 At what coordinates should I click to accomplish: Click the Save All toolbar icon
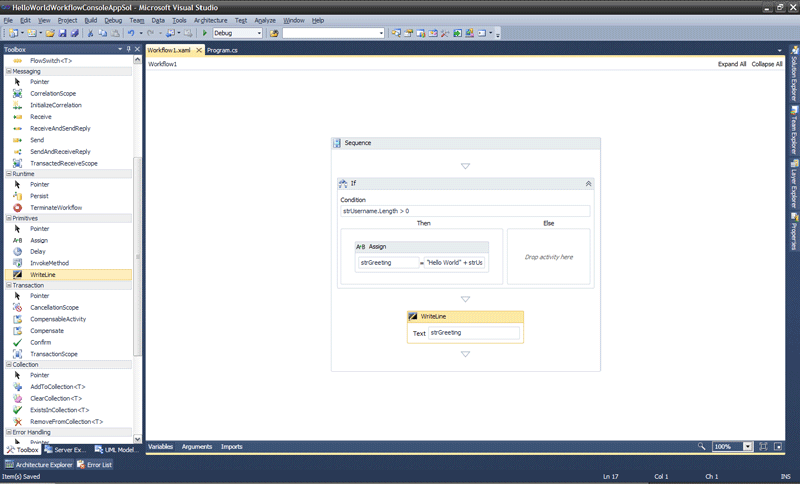pyautogui.click(x=74, y=33)
